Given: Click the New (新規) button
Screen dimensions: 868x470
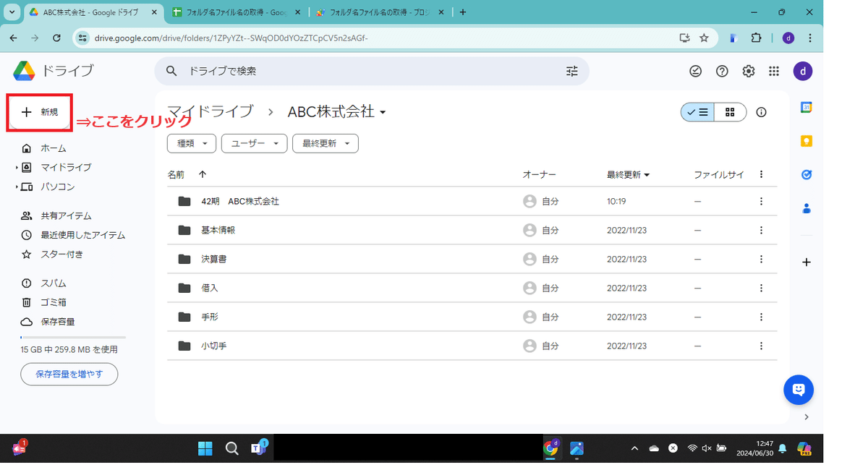Looking at the screenshot, I should [x=39, y=112].
